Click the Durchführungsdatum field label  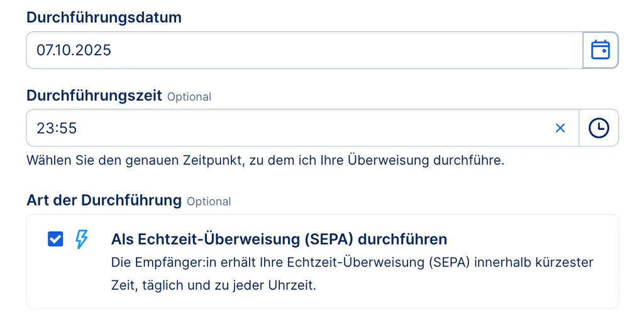pyautogui.click(x=104, y=18)
